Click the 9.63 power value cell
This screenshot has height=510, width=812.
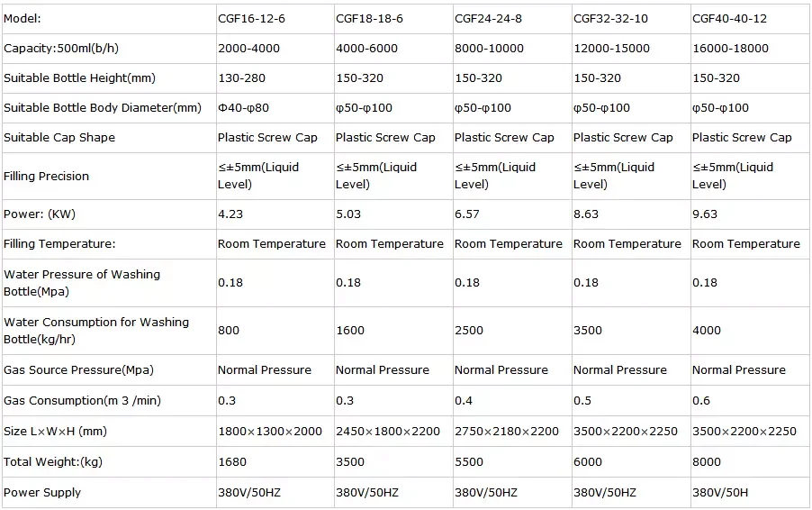click(x=705, y=214)
